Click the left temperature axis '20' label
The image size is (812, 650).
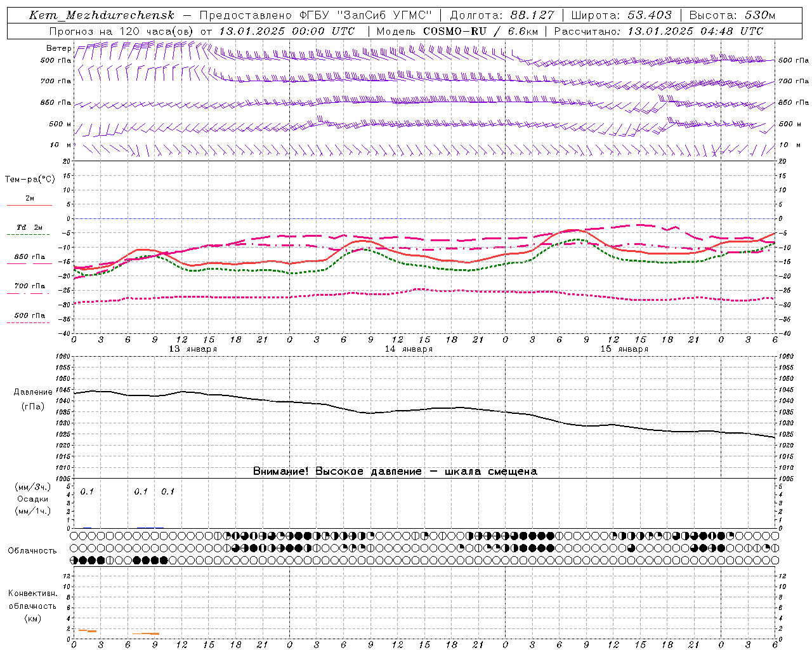point(67,161)
